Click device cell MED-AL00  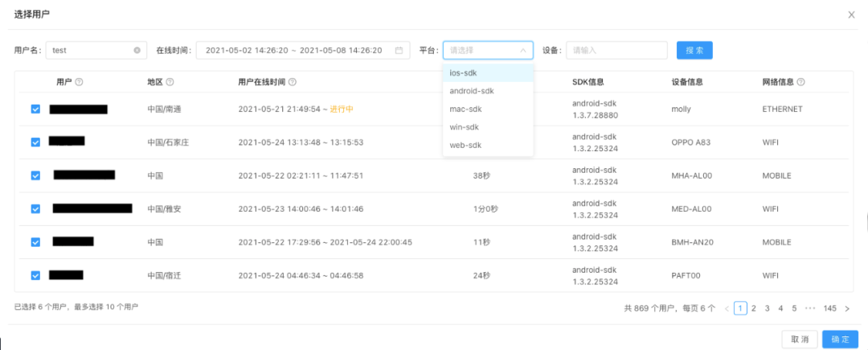[x=691, y=208]
